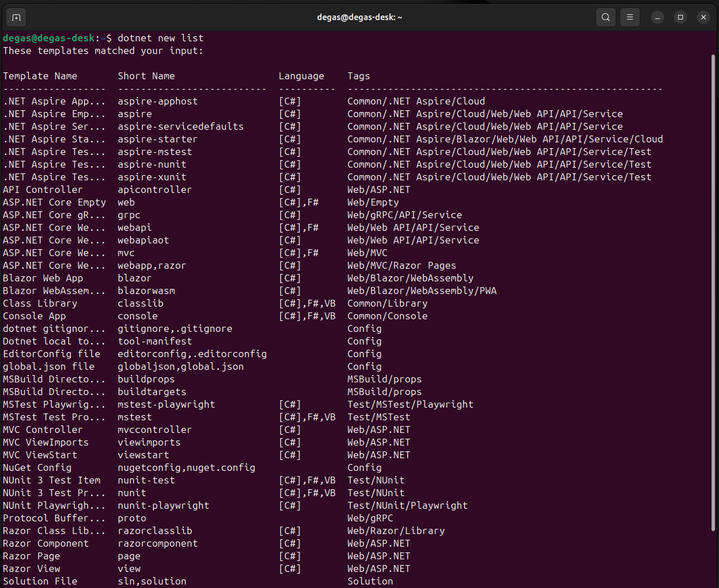The image size is (719, 588).
Task: Select short name 'aspire-nunit'
Action: coord(152,164)
